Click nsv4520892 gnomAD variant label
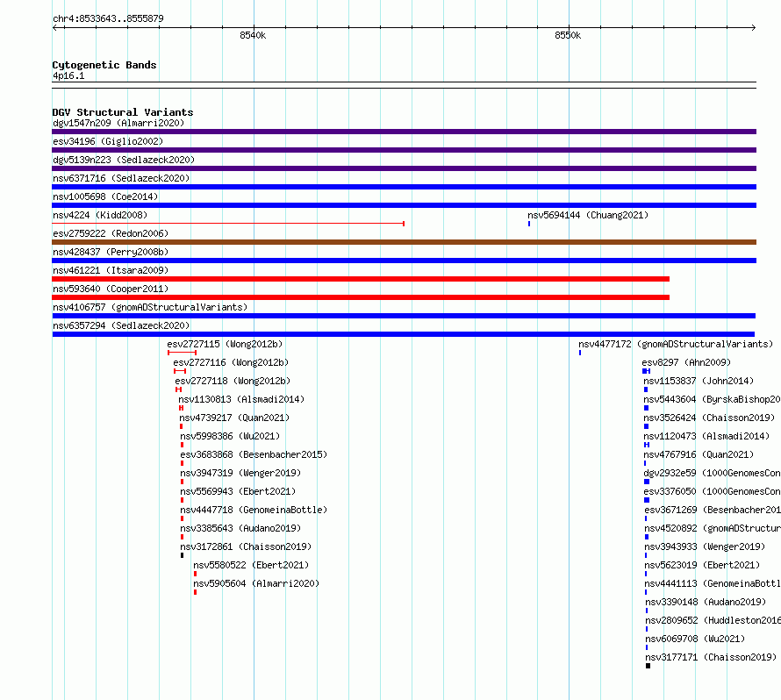 click(x=713, y=528)
